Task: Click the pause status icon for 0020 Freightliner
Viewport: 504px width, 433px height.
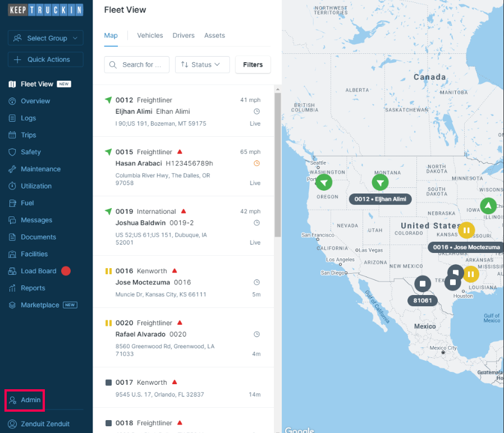Action: coord(109,323)
